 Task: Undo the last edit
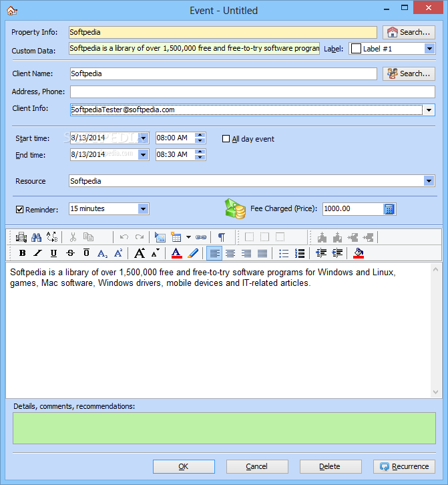[x=124, y=237]
